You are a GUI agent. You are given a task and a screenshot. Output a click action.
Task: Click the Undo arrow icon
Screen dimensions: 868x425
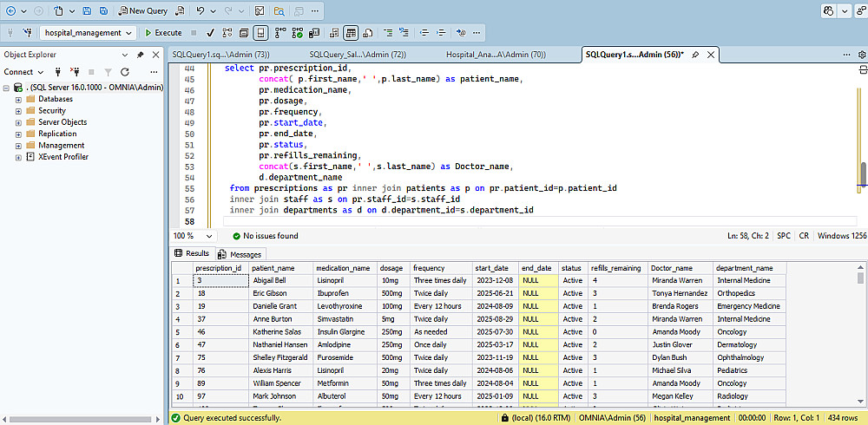click(201, 10)
